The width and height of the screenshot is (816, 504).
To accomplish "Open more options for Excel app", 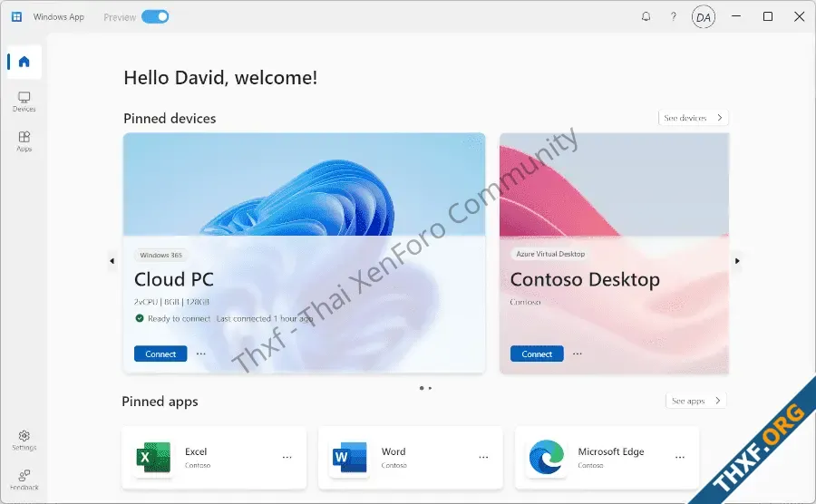I will click(287, 457).
